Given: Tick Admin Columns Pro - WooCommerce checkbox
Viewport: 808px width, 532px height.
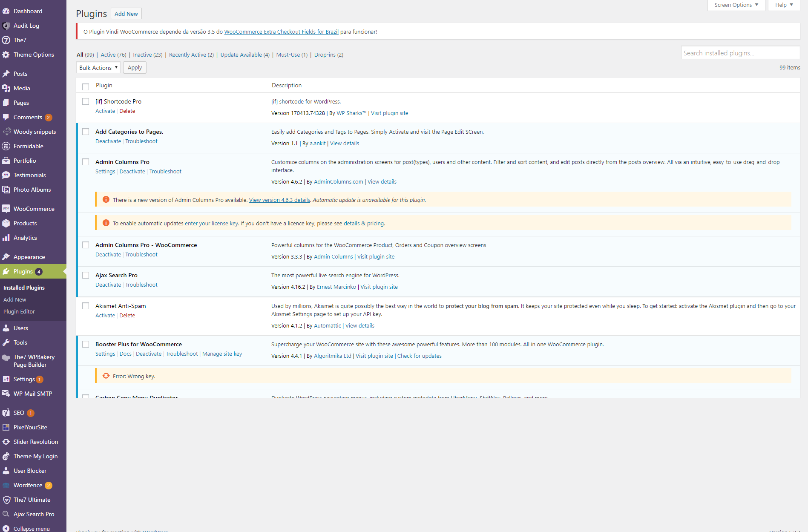Looking at the screenshot, I should point(86,245).
